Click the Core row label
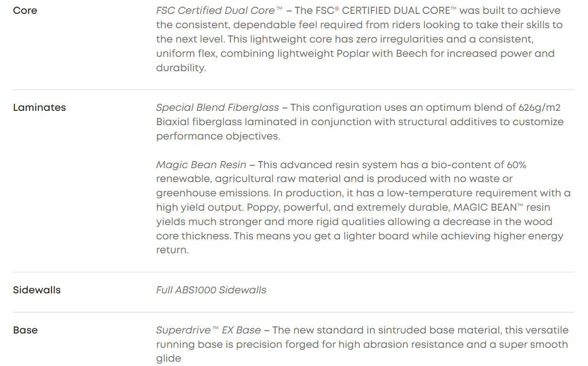 [25, 11]
